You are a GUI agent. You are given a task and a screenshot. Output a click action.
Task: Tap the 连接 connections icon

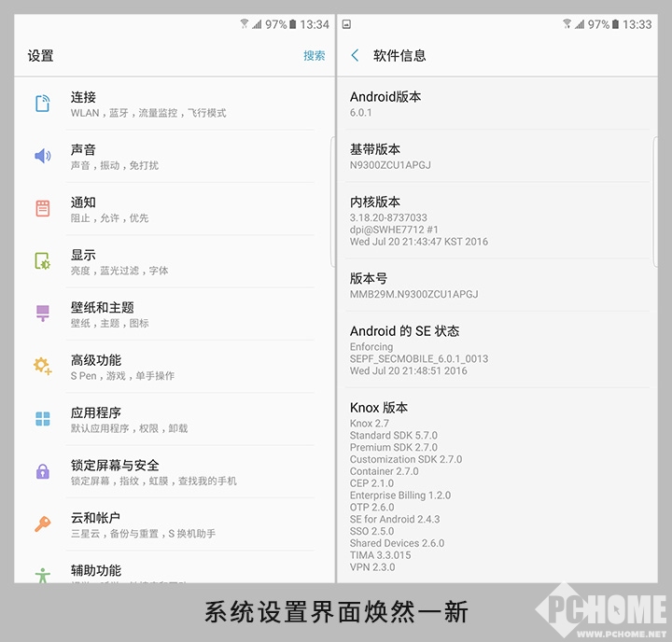(x=43, y=104)
